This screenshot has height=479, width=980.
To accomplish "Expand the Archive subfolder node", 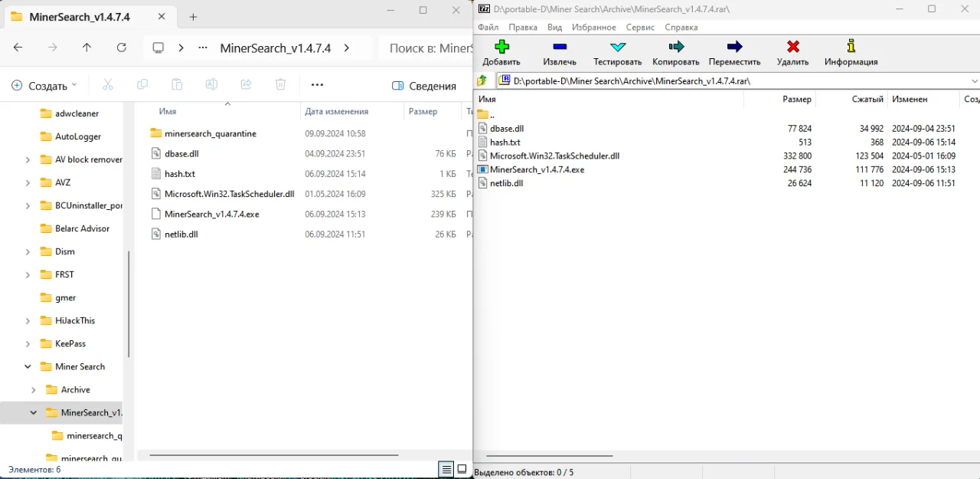I will pyautogui.click(x=34, y=389).
